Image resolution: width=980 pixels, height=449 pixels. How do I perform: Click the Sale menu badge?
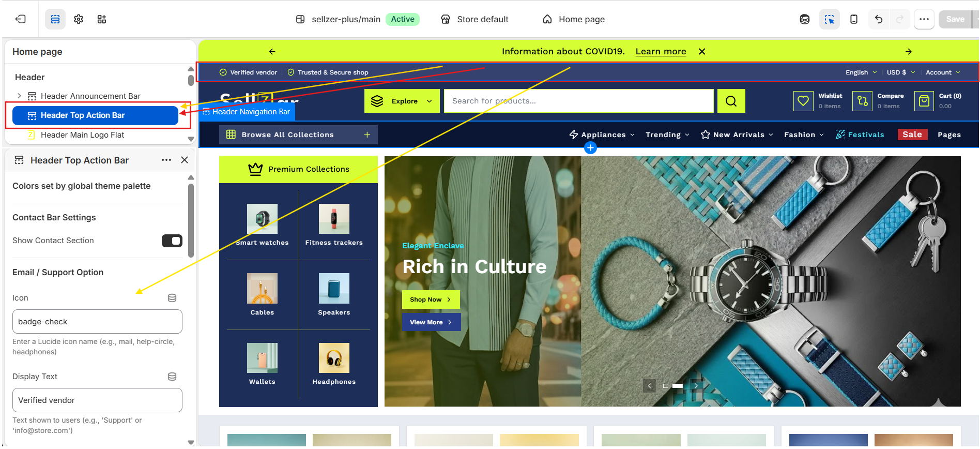(912, 134)
